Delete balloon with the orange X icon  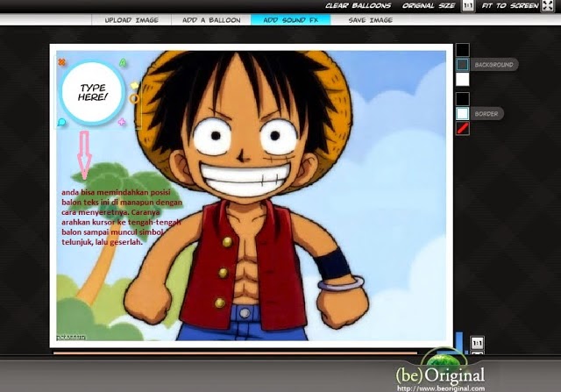61,62
